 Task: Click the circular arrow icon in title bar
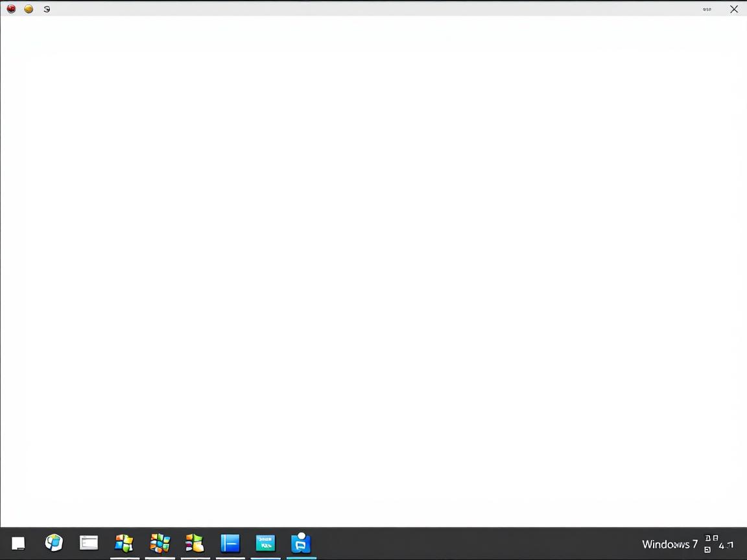click(x=47, y=9)
